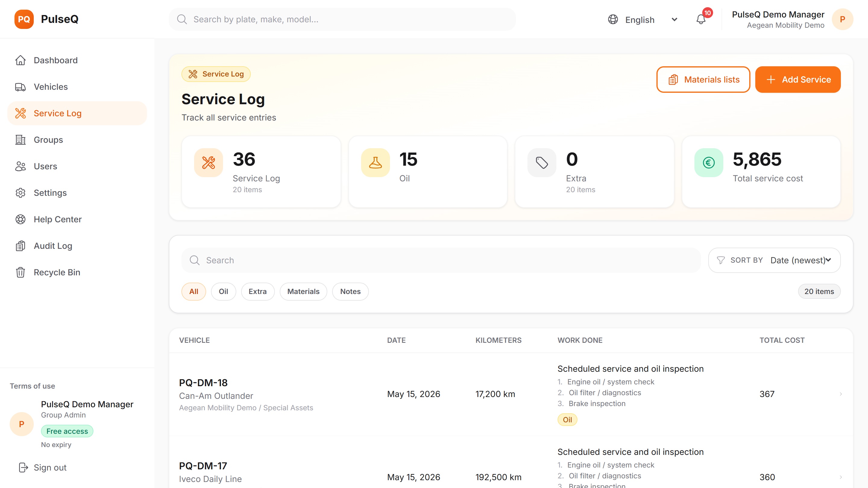Viewport: 868px width, 488px height.
Task: Open the Service Log sidebar item
Action: click(77, 113)
